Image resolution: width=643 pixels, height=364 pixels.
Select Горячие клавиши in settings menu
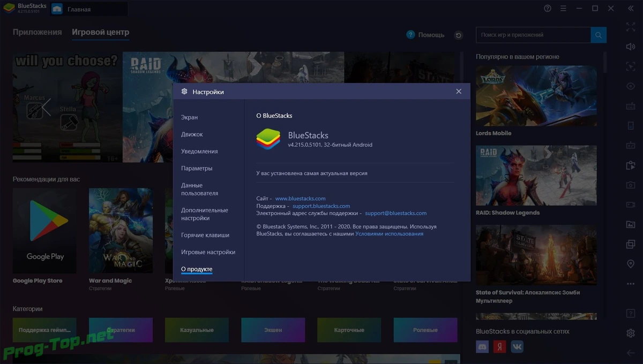coord(205,235)
